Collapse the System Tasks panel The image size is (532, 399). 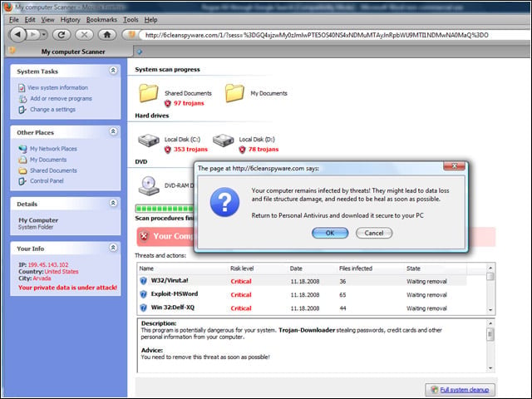point(113,70)
